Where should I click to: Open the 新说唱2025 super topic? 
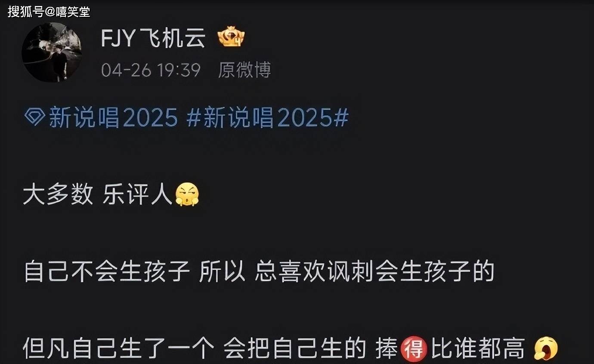pos(113,117)
